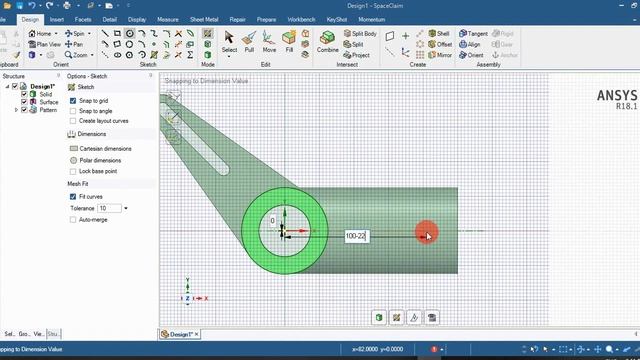This screenshot has height=360, width=640.
Task: Open the Sheet Metal ribbon tab
Action: pyautogui.click(x=204, y=19)
